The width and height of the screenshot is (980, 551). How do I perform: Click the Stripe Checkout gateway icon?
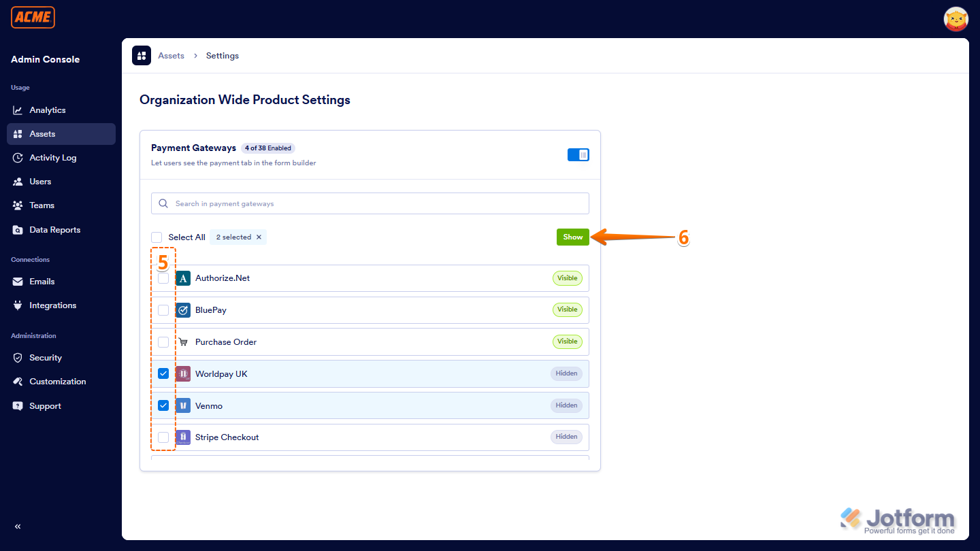[x=182, y=437]
